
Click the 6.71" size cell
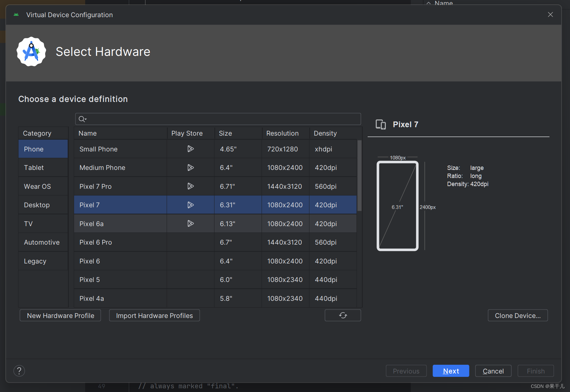(238, 186)
